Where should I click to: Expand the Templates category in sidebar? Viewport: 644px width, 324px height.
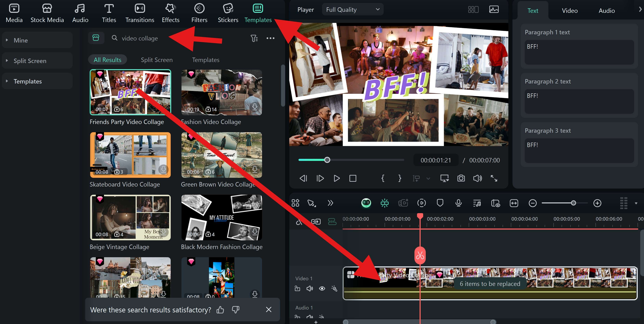pos(37,81)
